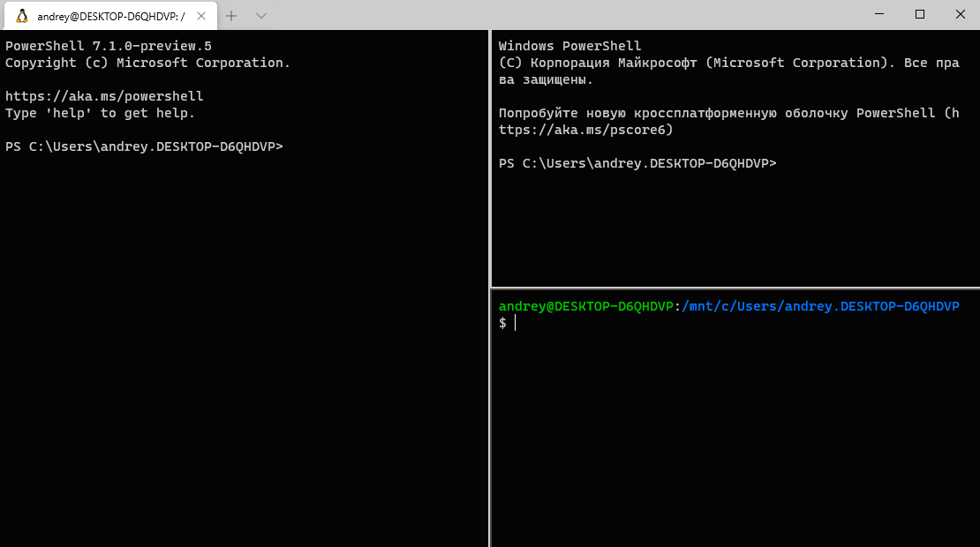Screen dimensions: 980x547
Task: Expand the profile dropdown chevron in the tab bar
Action: 261,16
